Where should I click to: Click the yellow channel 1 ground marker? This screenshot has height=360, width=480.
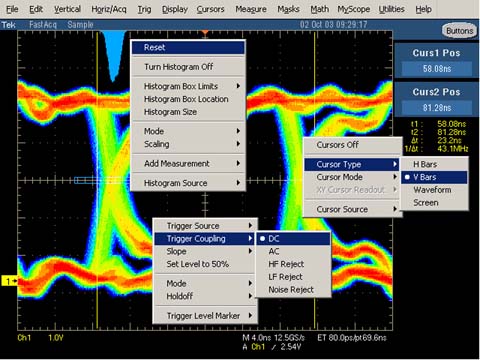coord(9,281)
